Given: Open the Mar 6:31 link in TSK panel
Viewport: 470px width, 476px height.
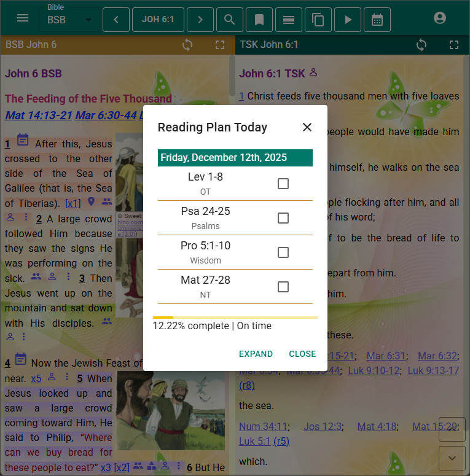Looking at the screenshot, I should pos(386,356).
